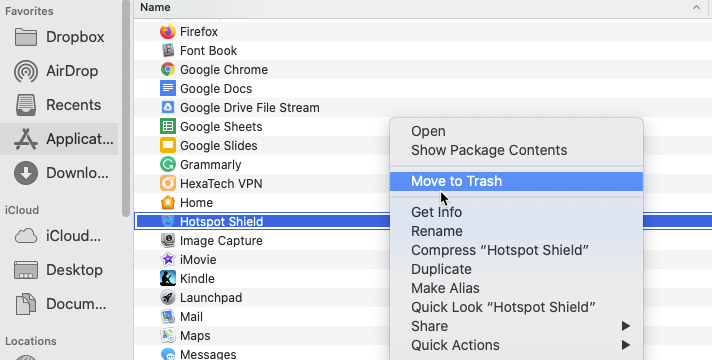Click the HexaTech VPN app icon

168,183
